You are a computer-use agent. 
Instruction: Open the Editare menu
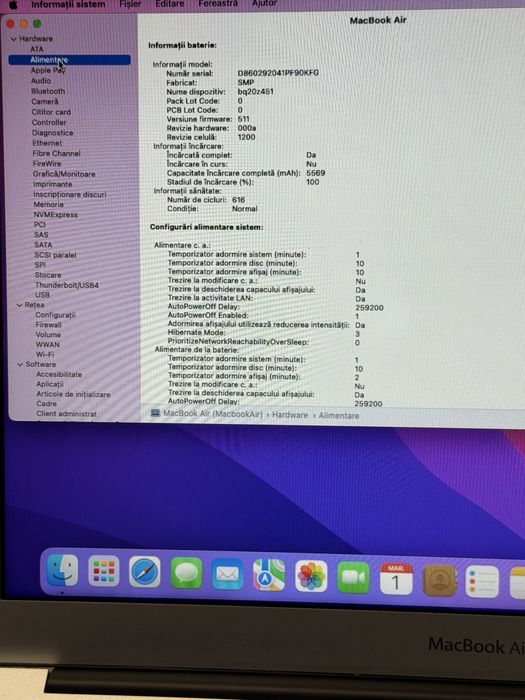pos(170,4)
